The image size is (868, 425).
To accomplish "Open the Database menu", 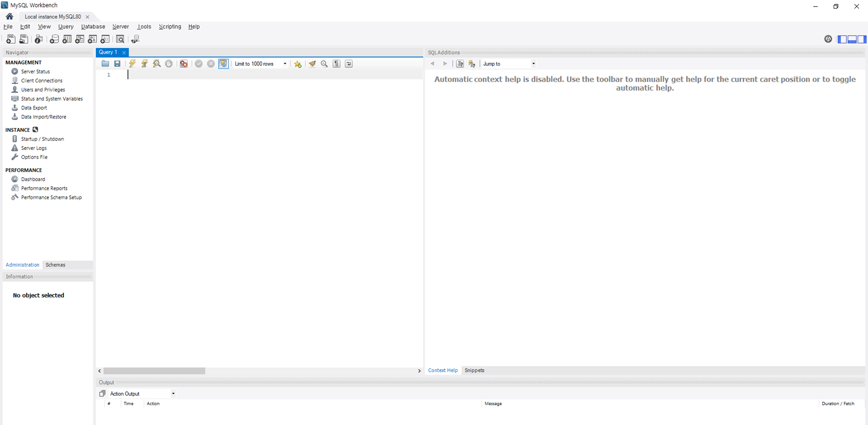I will coord(93,26).
